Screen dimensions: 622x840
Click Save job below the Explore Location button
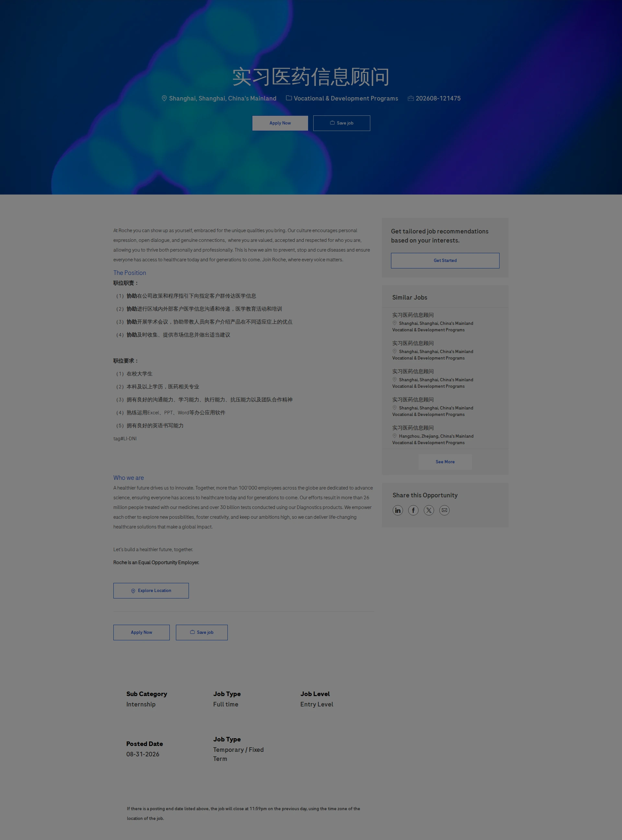click(x=202, y=633)
